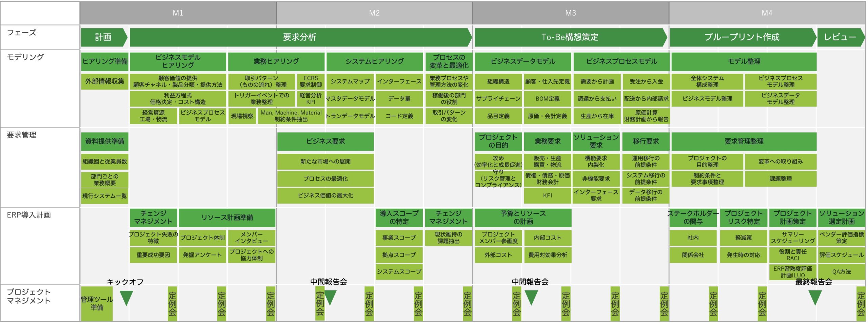
Task: Click the 管理ツール準備 block
Action: [97, 303]
